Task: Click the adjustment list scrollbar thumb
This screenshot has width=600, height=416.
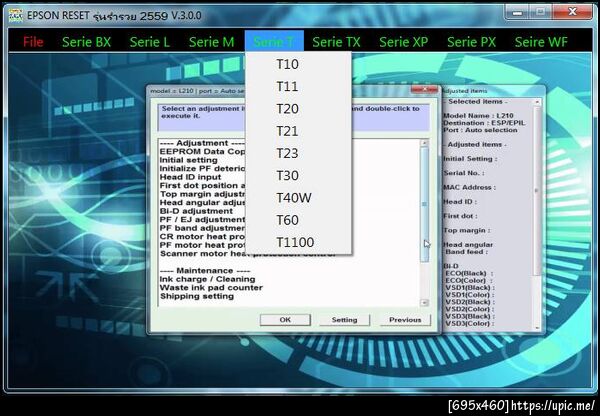Action: coord(424,204)
